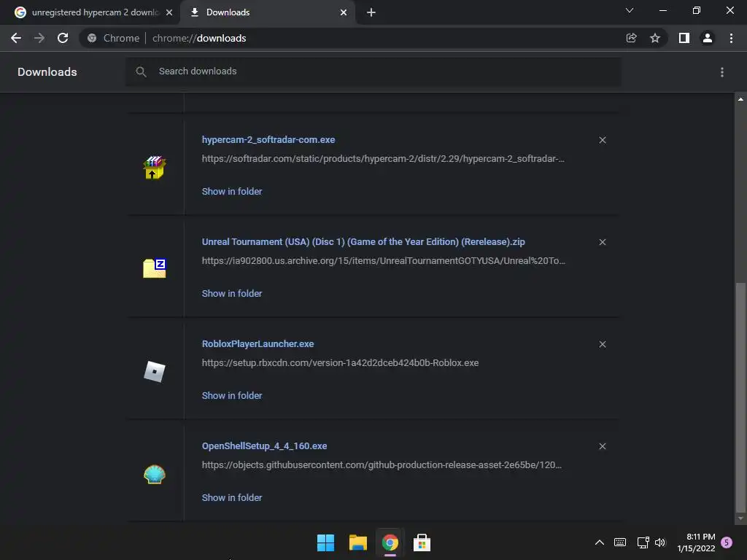The height and width of the screenshot is (560, 747).
Task: Bookmark this page with the star icon
Action: [655, 38]
